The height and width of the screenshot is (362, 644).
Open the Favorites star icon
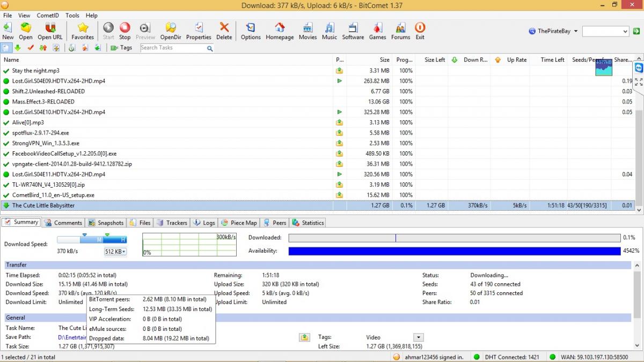pos(83,31)
